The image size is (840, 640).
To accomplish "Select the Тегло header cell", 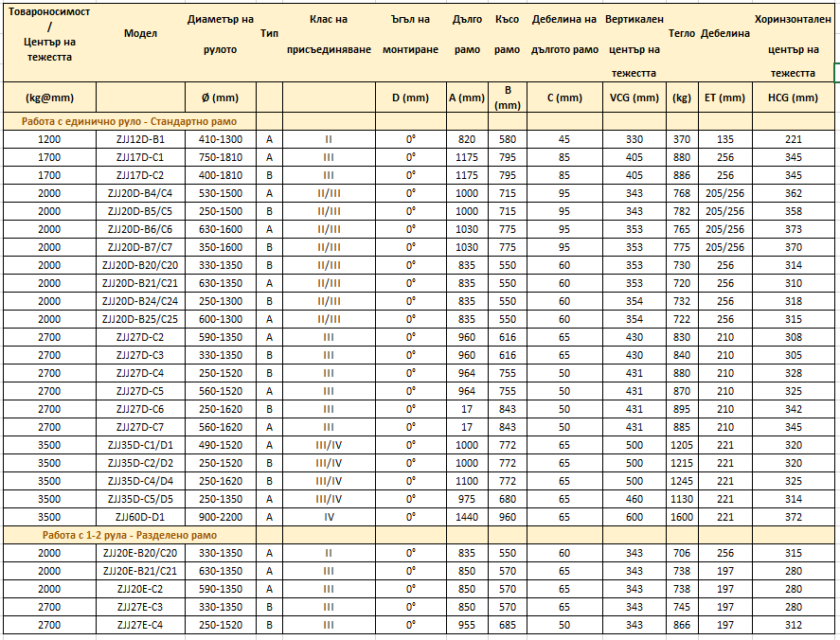I will 682,33.
